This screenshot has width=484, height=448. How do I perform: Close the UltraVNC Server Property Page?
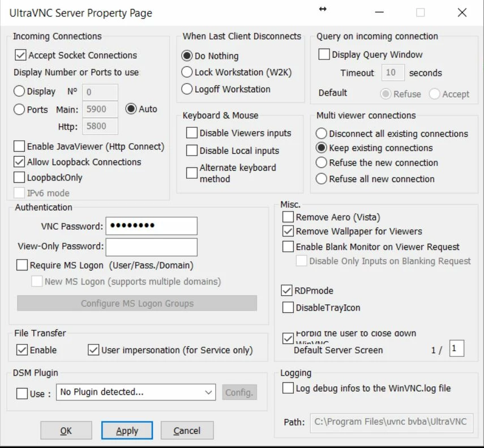pyautogui.click(x=462, y=12)
